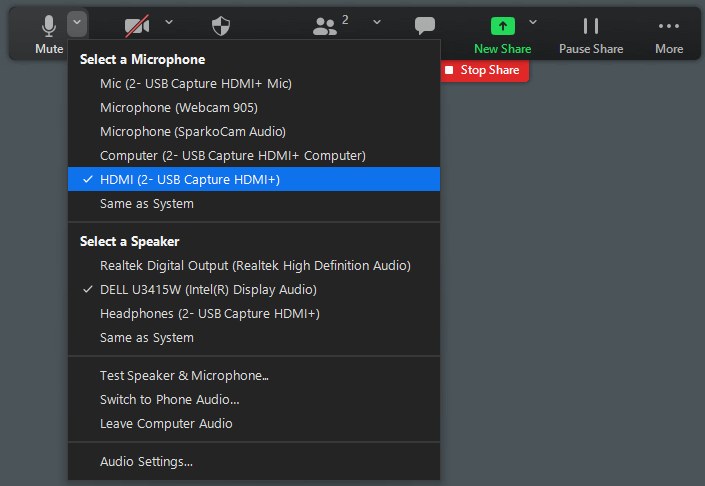Image resolution: width=705 pixels, height=486 pixels.
Task: Collapse the audio options arrow beside Mute
Action: [77, 22]
